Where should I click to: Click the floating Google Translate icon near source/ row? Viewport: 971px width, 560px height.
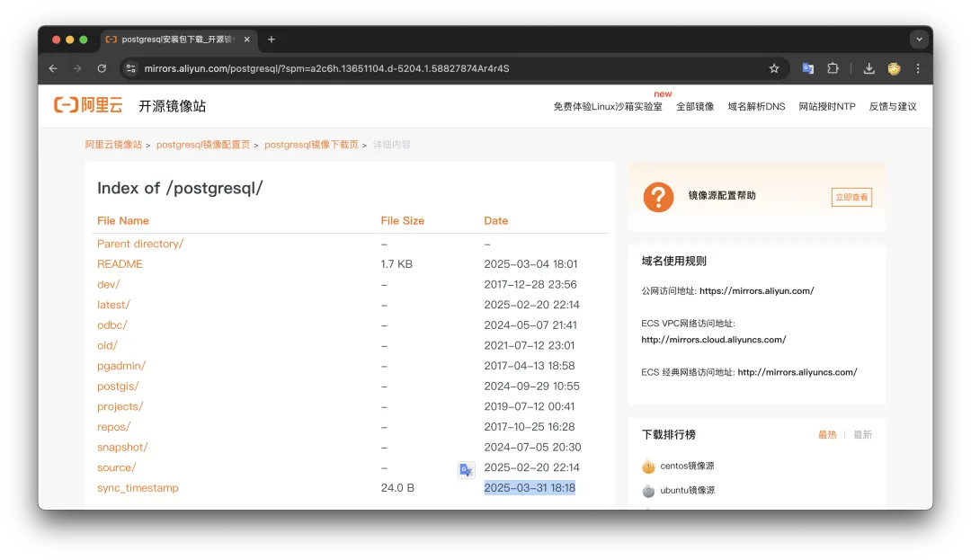(466, 469)
